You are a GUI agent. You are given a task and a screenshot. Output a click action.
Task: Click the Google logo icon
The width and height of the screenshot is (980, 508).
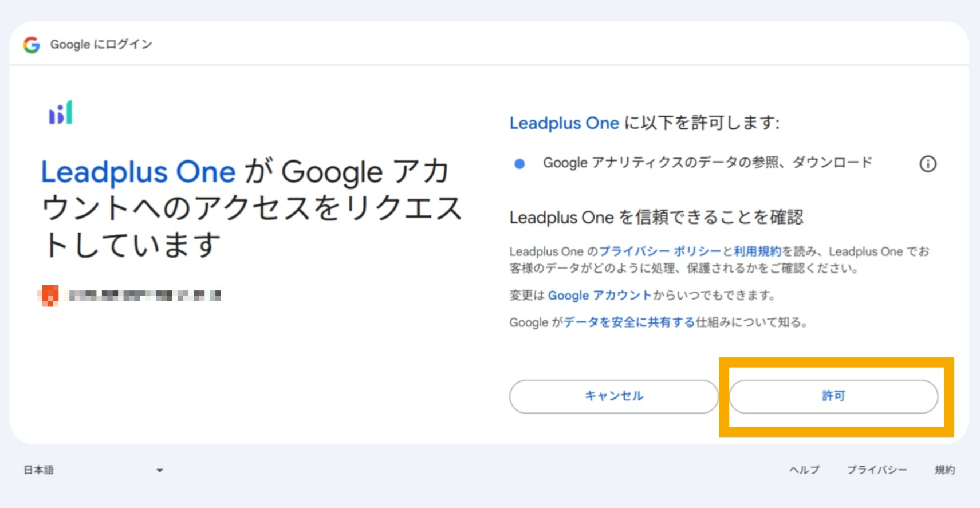point(32,45)
